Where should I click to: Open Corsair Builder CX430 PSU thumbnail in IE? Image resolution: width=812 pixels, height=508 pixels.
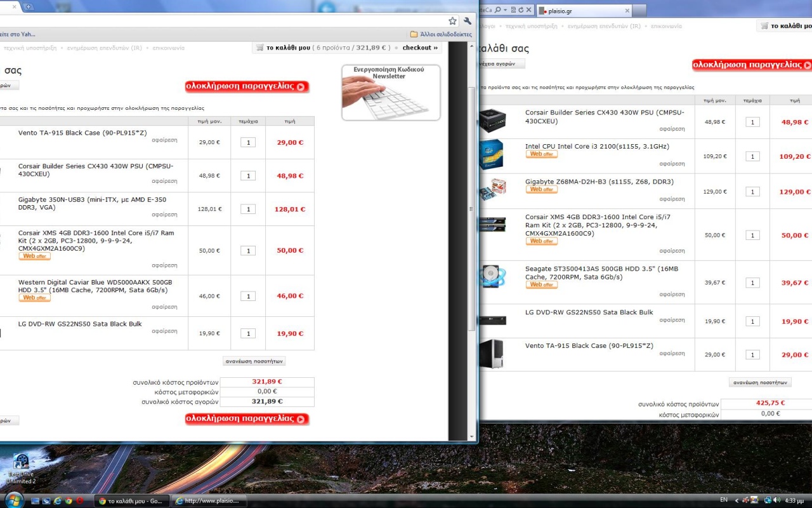pyautogui.click(x=492, y=121)
